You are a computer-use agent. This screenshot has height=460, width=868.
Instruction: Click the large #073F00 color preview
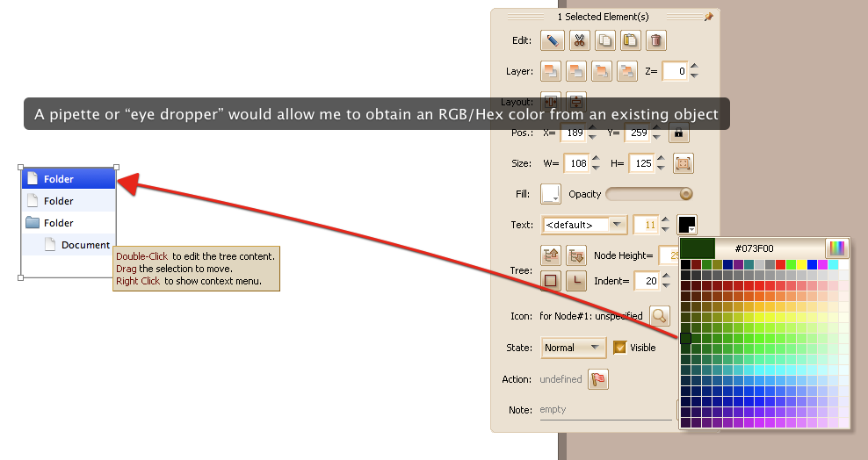[x=698, y=248]
